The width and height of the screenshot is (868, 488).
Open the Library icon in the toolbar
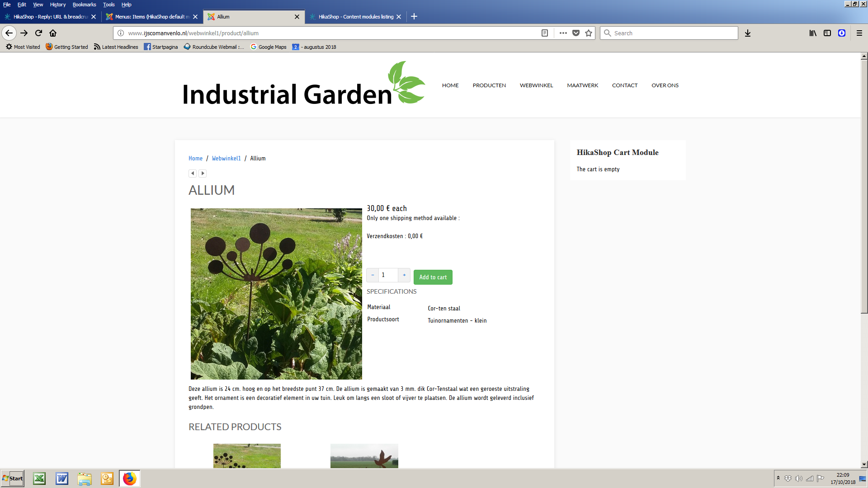pos(812,33)
